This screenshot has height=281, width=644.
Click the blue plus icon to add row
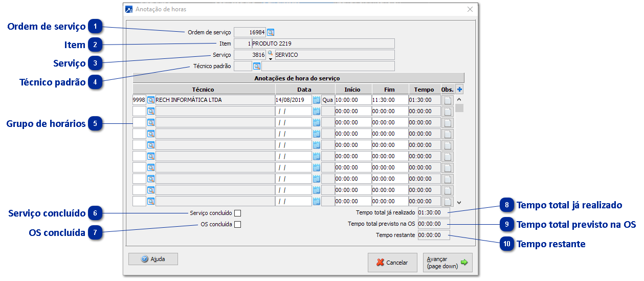pyautogui.click(x=459, y=90)
